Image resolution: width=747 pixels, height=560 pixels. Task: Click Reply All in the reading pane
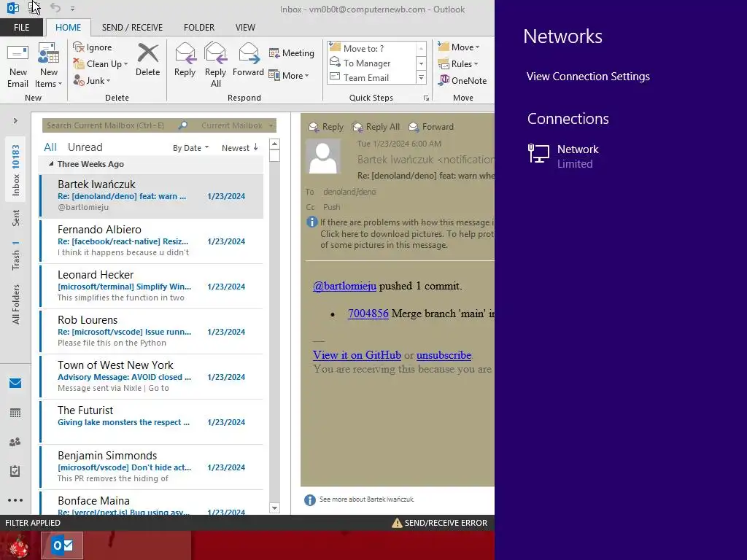tap(376, 127)
